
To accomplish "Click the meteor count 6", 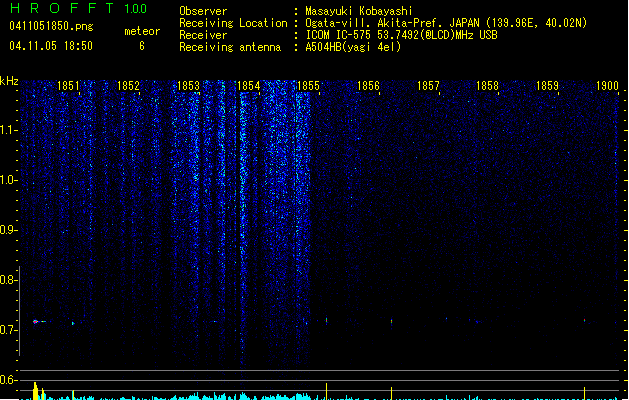I will click(142, 46).
